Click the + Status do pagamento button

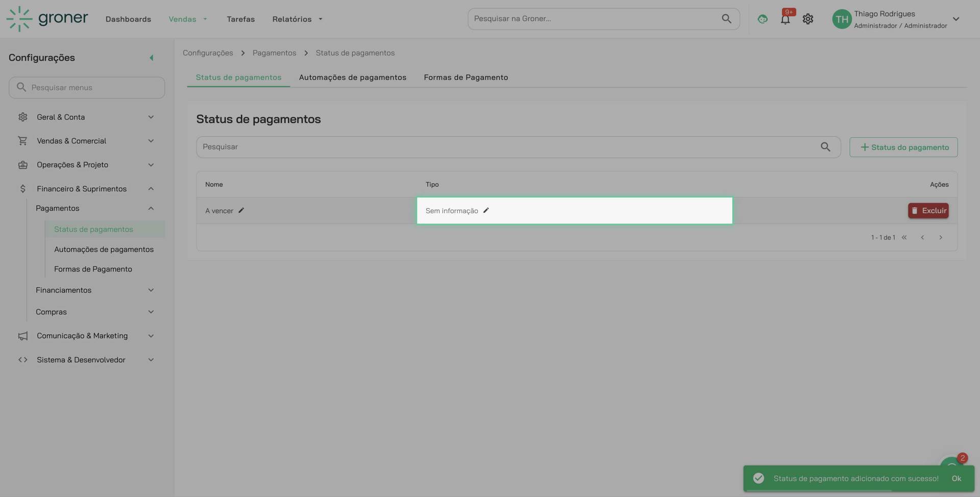click(x=903, y=147)
